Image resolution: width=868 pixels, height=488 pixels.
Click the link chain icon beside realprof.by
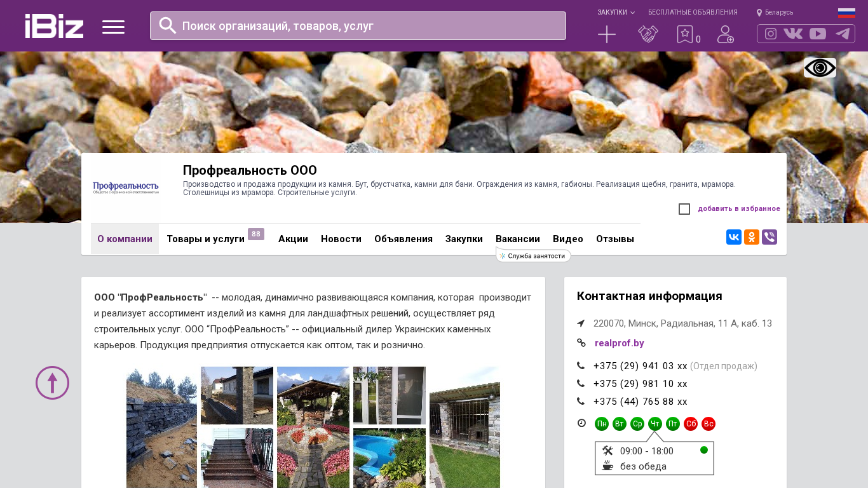(581, 342)
